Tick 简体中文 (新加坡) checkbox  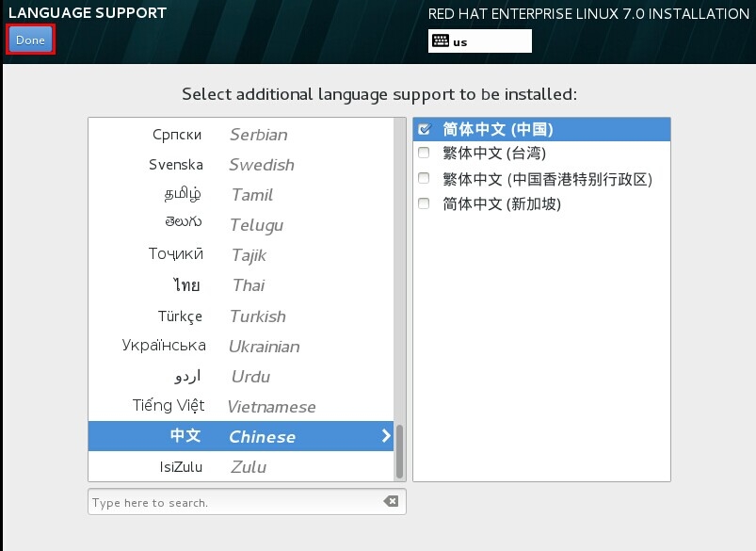tap(424, 203)
